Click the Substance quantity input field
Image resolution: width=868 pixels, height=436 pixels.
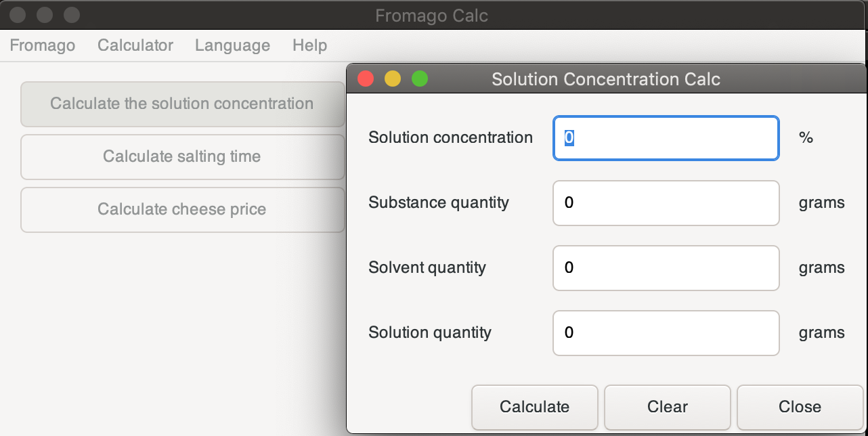(666, 202)
